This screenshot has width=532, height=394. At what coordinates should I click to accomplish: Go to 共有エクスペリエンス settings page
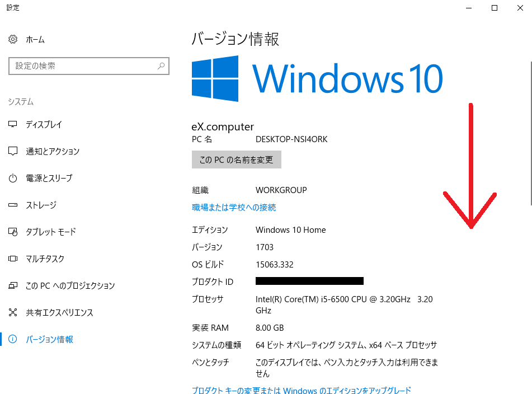(59, 313)
